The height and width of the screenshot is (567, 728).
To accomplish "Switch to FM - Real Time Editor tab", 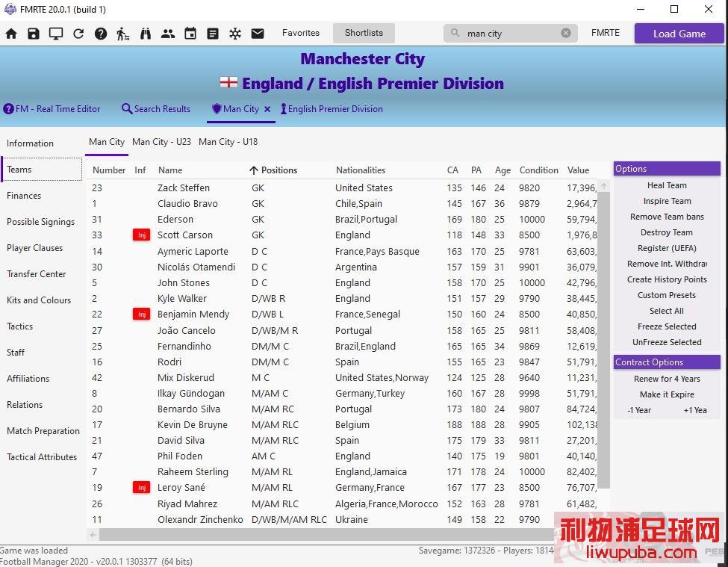I will pyautogui.click(x=52, y=109).
